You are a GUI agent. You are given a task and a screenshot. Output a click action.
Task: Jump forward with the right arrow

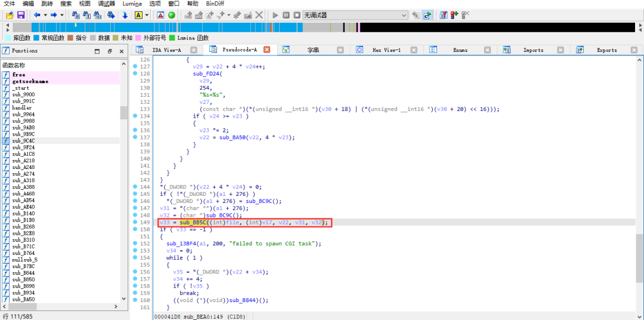tap(54, 15)
